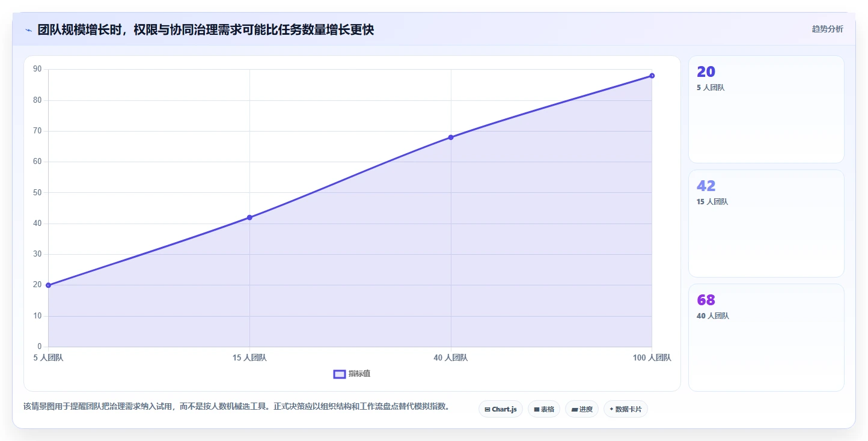Click the data point for 40 人团队
868x441 pixels.
[451, 138]
